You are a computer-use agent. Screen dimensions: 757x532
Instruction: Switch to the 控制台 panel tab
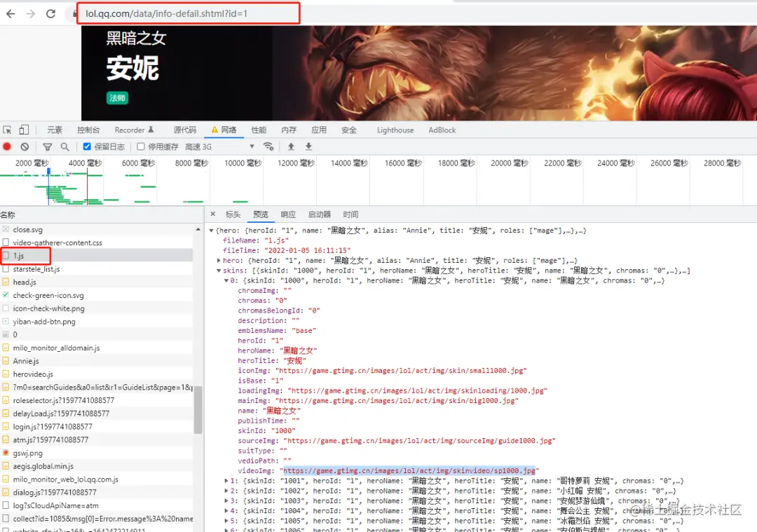point(88,130)
